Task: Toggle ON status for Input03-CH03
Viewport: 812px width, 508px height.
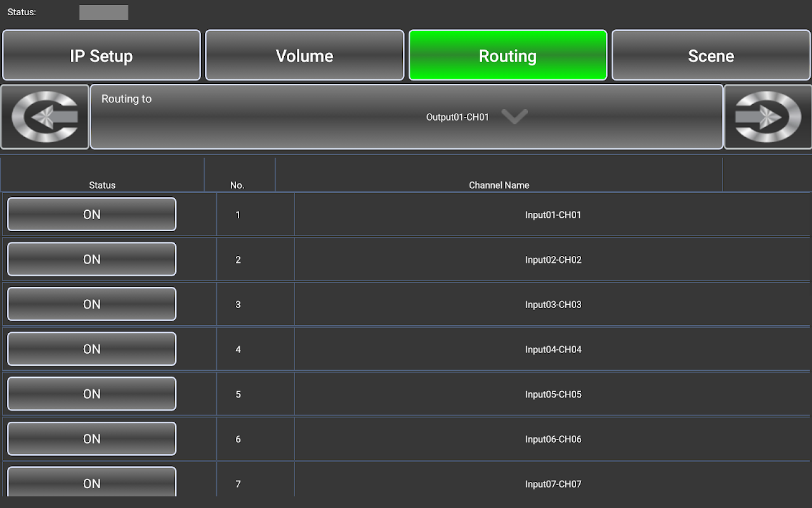Action: pos(92,304)
